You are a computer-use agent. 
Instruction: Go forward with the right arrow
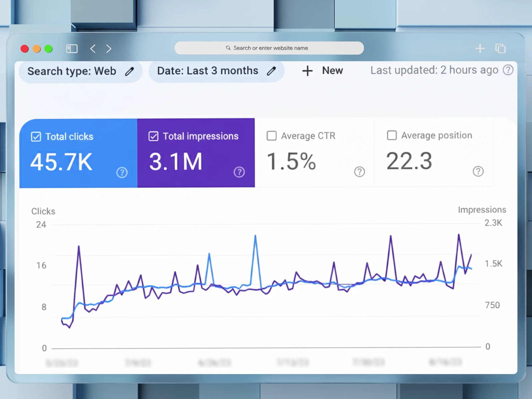point(109,49)
